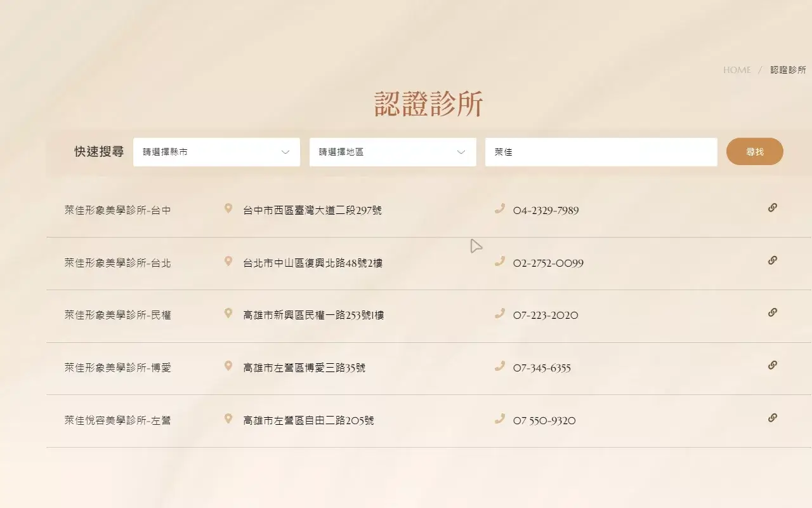The image size is (812, 508).
Task: Select clinic name 萊佳悅容美學診所-左營
Action: [118, 420]
